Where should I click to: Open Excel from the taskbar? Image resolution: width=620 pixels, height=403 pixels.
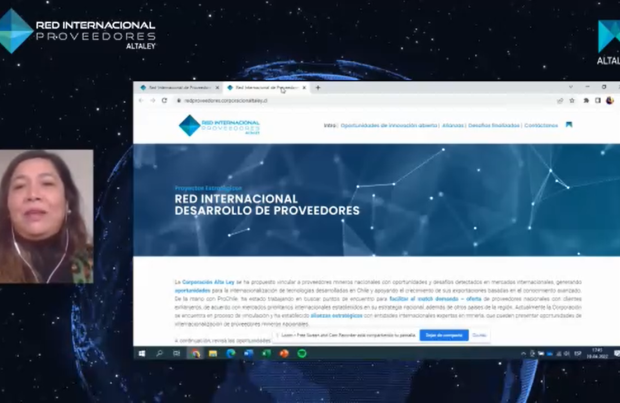(x=267, y=354)
